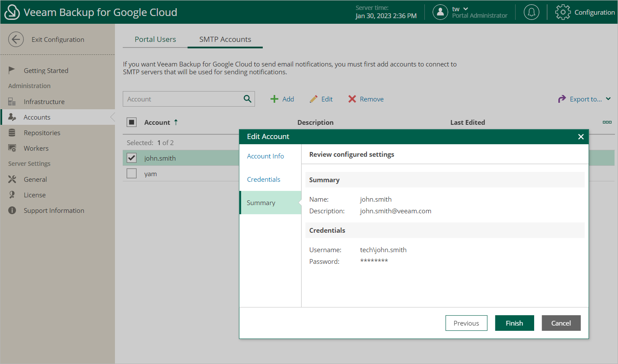
Task: Click the Finish button
Action: [514, 323]
